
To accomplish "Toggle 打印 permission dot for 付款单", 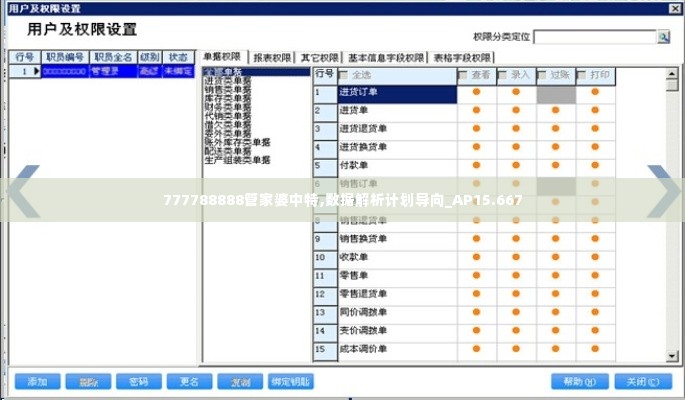I will 595,165.
